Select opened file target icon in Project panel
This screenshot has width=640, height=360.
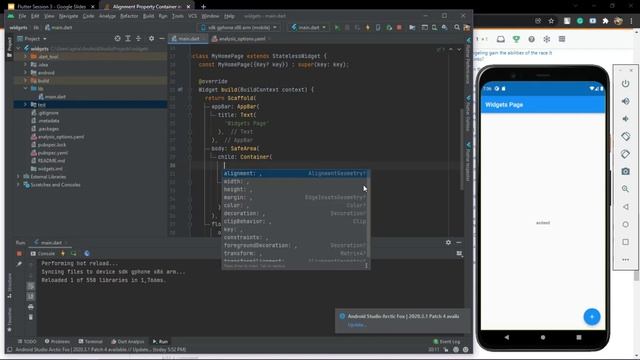(x=118, y=38)
